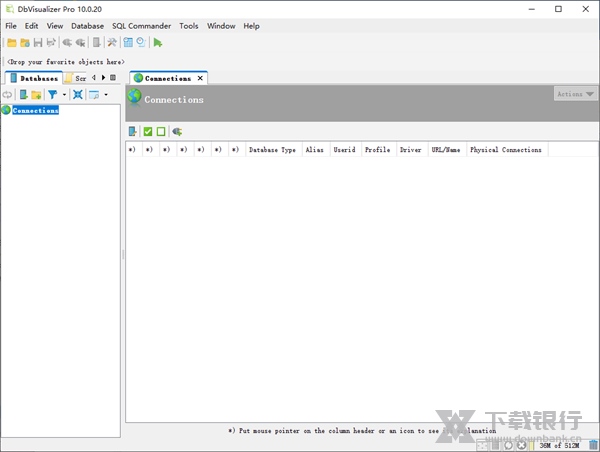Sort by Database Type column header
The image size is (600, 452).
272,150
